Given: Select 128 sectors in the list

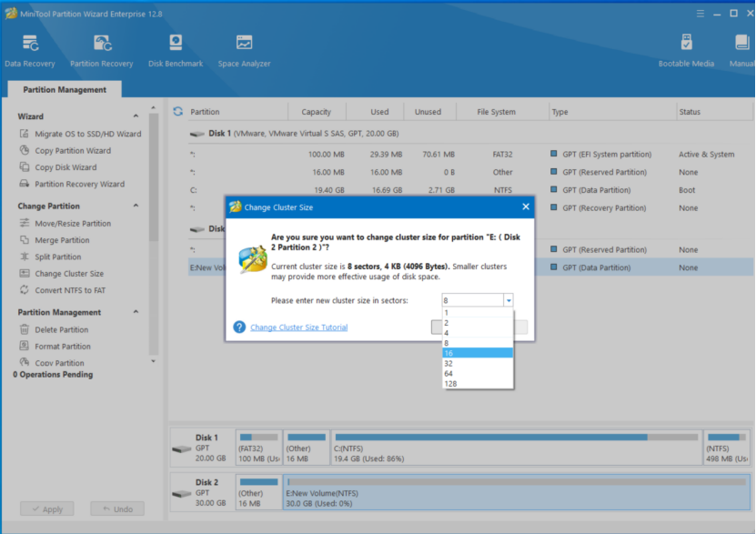Looking at the screenshot, I should coord(478,384).
